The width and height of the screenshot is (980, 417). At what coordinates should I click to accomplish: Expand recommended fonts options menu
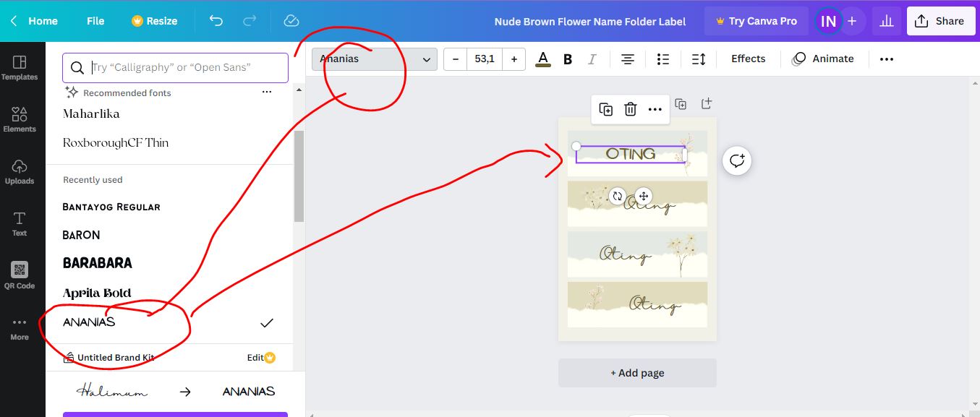(267, 93)
